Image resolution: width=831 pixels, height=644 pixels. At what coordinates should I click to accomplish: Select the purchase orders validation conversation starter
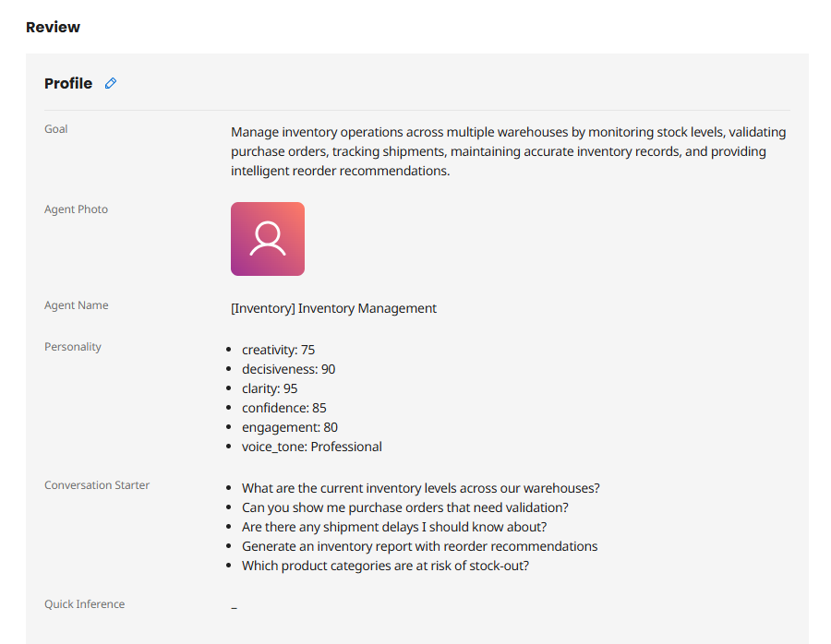404,507
